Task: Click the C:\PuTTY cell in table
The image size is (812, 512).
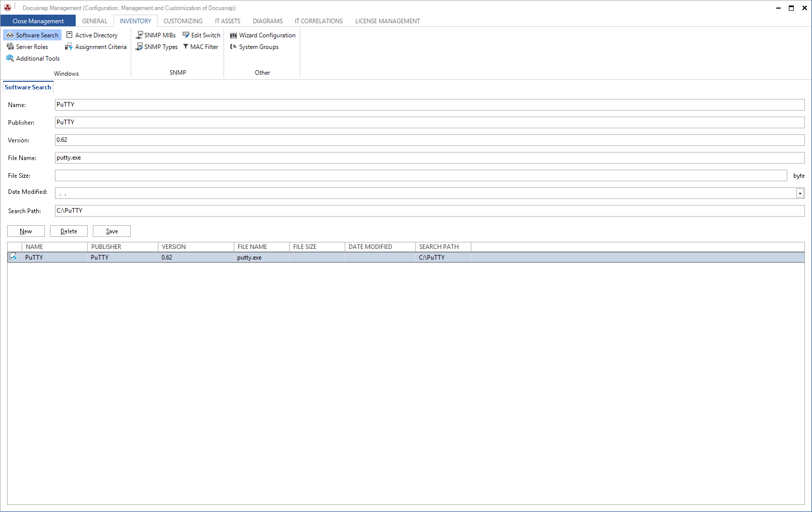Action: point(443,257)
